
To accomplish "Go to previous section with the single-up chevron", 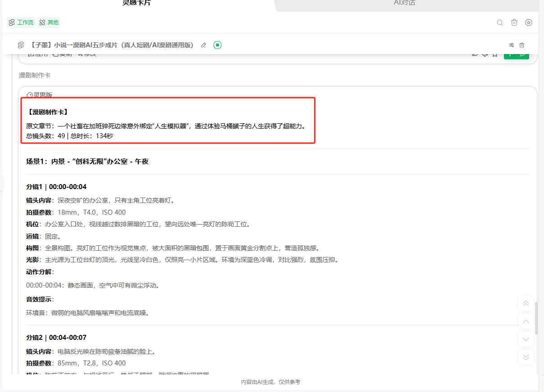I will pyautogui.click(x=526, y=321).
